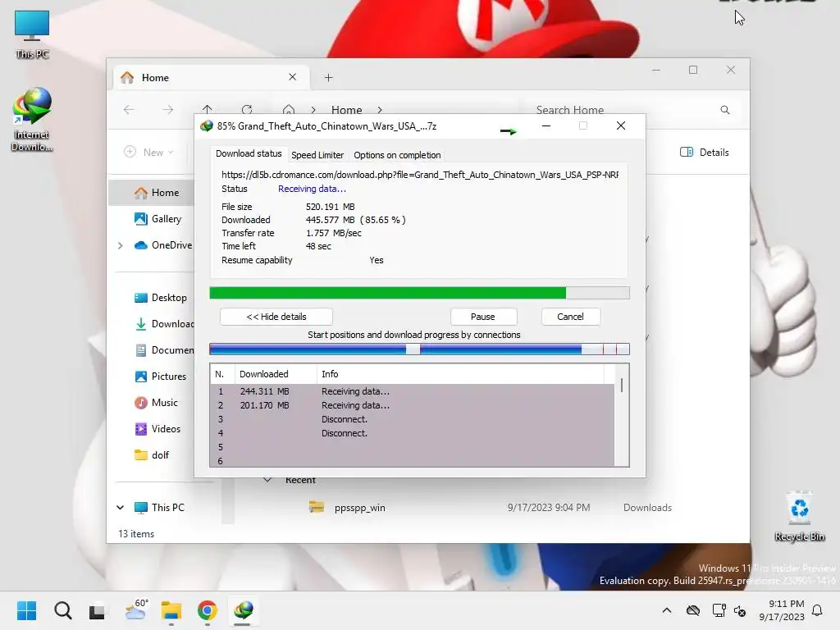Click the Info column header
The image size is (840, 630).
coord(461,374)
